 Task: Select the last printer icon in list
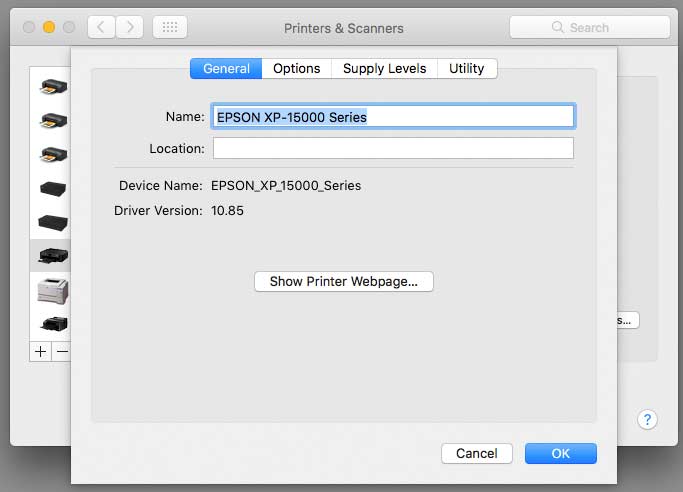click(x=54, y=324)
